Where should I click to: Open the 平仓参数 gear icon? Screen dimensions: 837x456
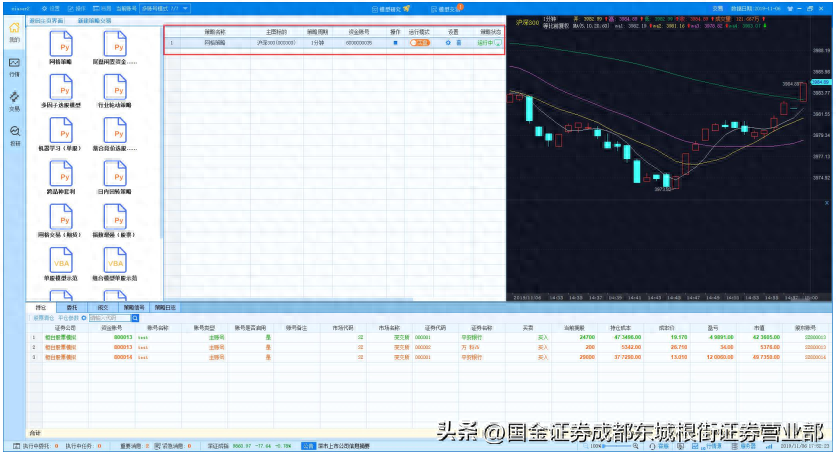(84, 318)
